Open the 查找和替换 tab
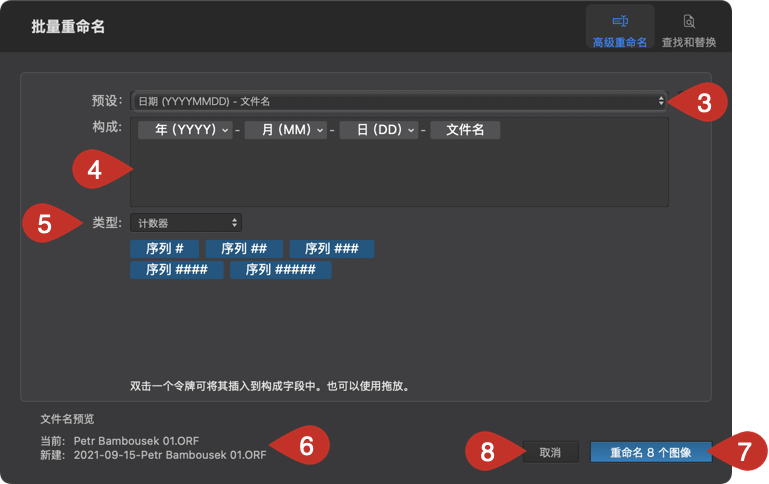 coord(689,28)
